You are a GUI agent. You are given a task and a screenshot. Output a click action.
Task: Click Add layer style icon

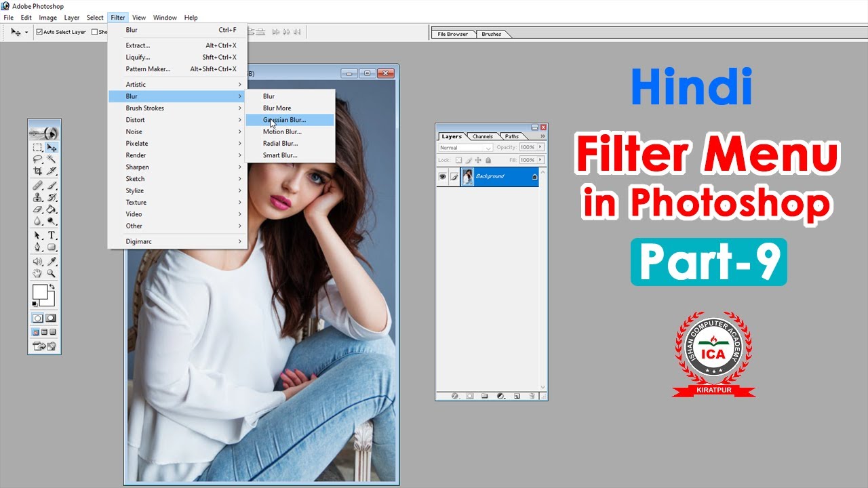pyautogui.click(x=455, y=396)
